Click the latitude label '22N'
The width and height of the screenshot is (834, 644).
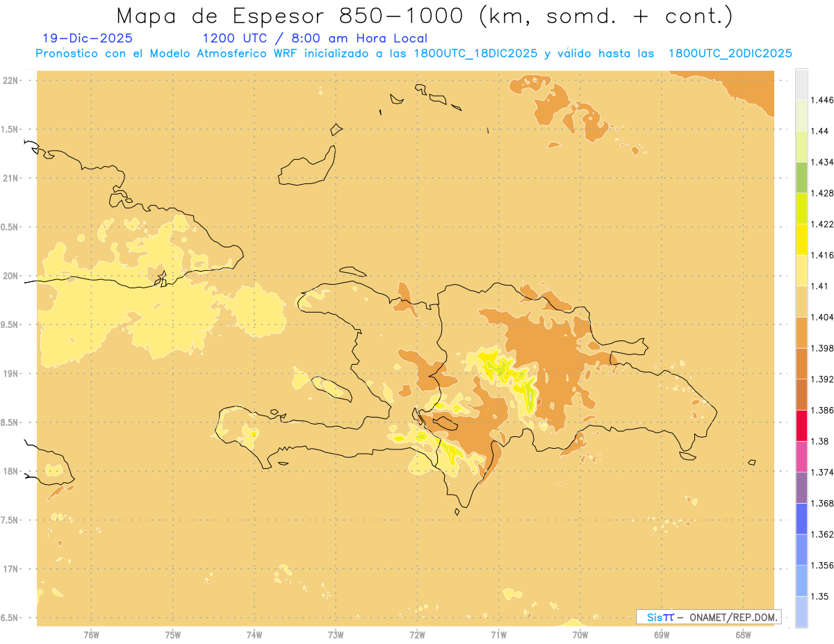click(x=11, y=81)
